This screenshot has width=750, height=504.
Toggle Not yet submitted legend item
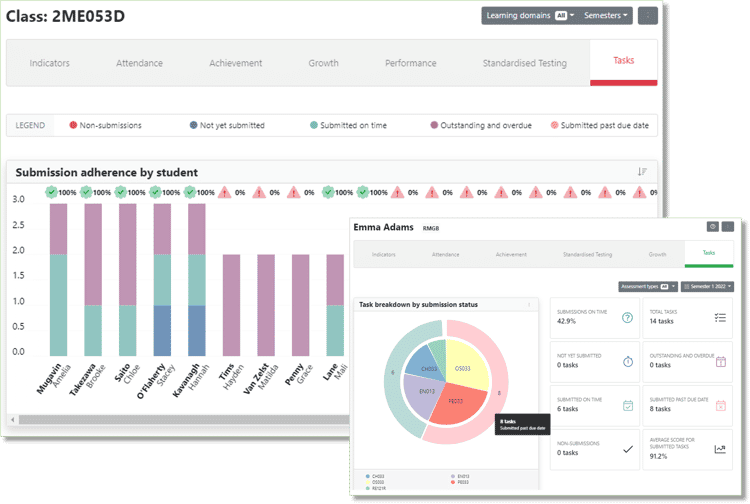[227, 125]
